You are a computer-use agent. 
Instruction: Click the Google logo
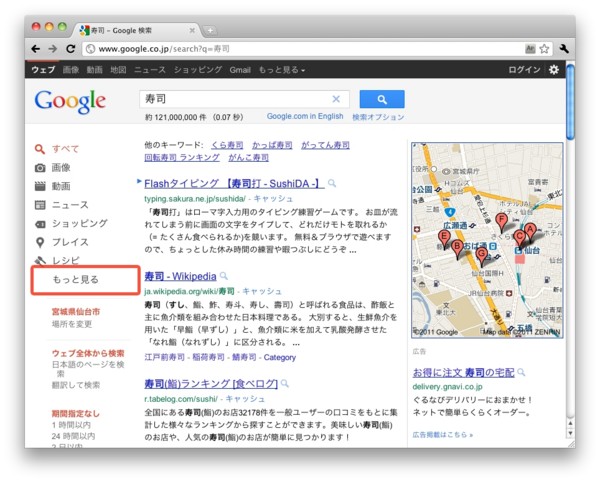coord(70,101)
